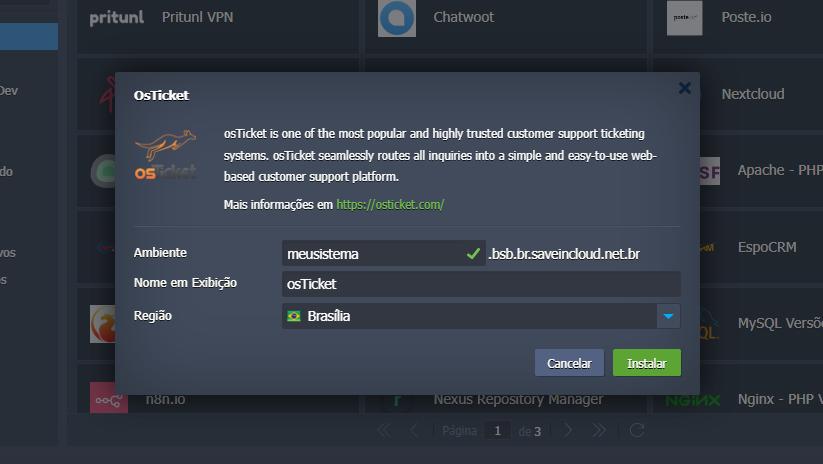Click the osTicket kangaroo logo
The image size is (823, 464).
pyautogui.click(x=166, y=156)
